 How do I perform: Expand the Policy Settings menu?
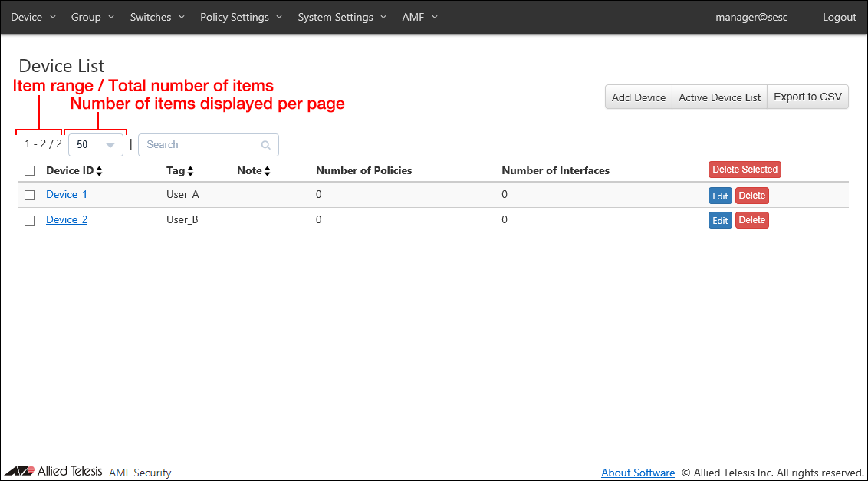tap(241, 17)
